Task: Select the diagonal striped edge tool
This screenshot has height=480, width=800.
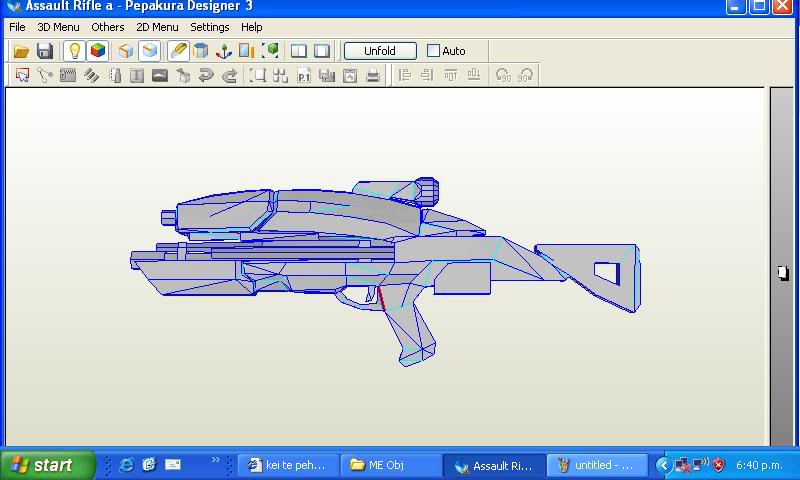Action: [x=91, y=75]
